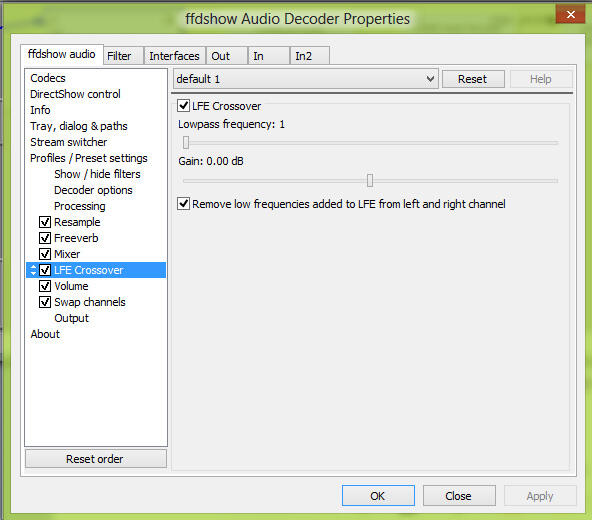The height and width of the screenshot is (520, 592).
Task: Open the default 1 preset dropdown
Action: (305, 79)
